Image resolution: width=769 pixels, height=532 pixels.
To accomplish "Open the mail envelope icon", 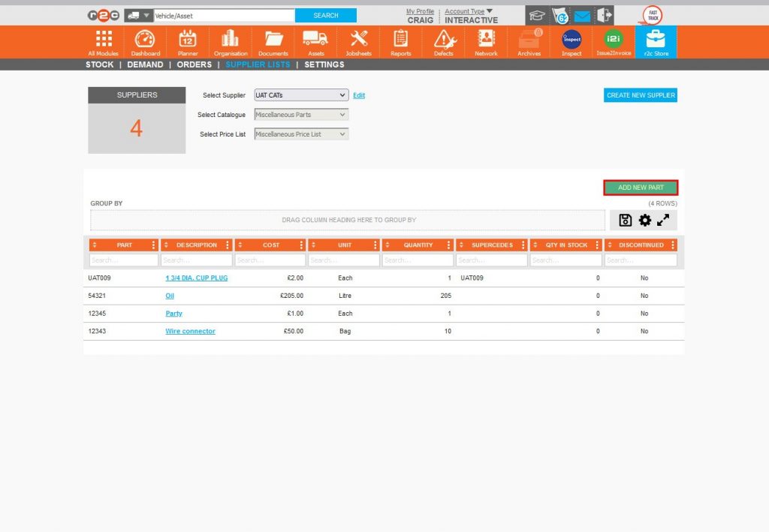I will coord(582,16).
